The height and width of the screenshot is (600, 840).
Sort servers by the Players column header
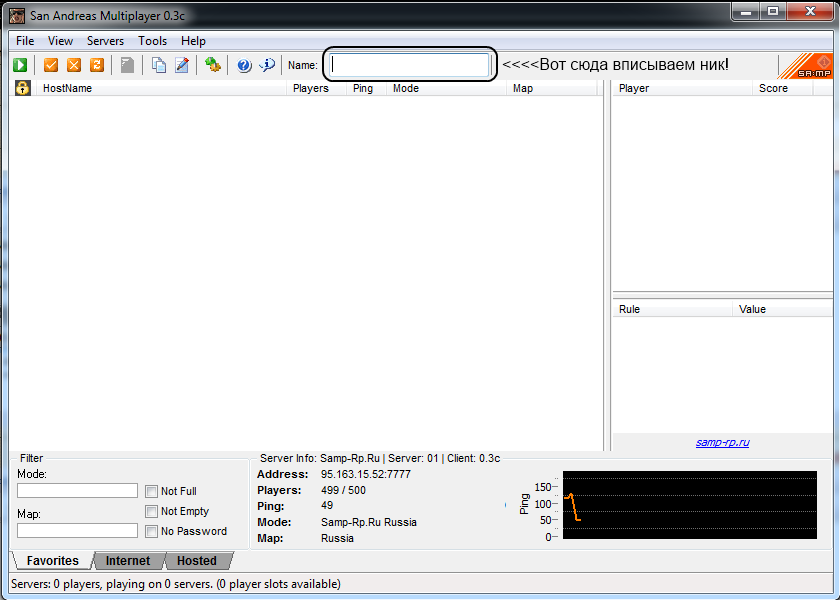pyautogui.click(x=317, y=88)
